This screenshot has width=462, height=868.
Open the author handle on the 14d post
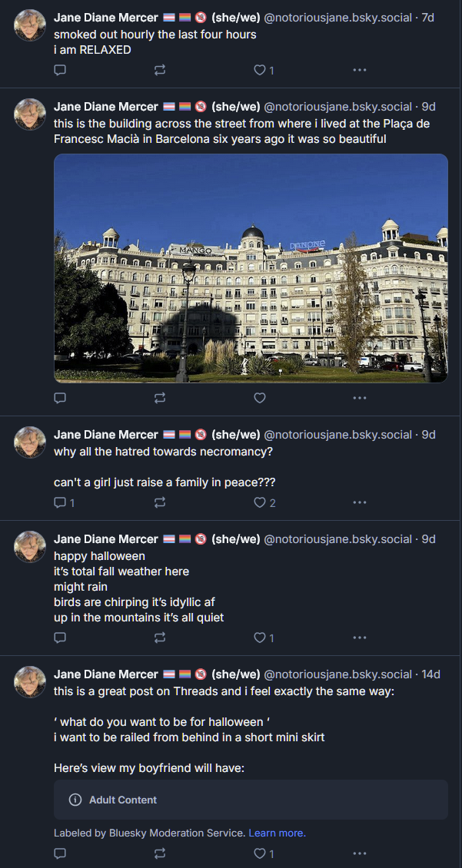point(338,674)
